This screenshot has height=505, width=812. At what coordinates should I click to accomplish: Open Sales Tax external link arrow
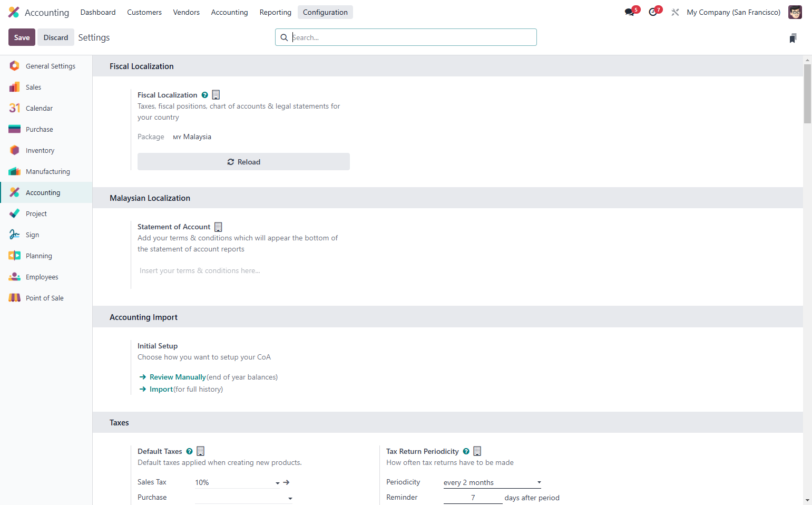click(287, 482)
